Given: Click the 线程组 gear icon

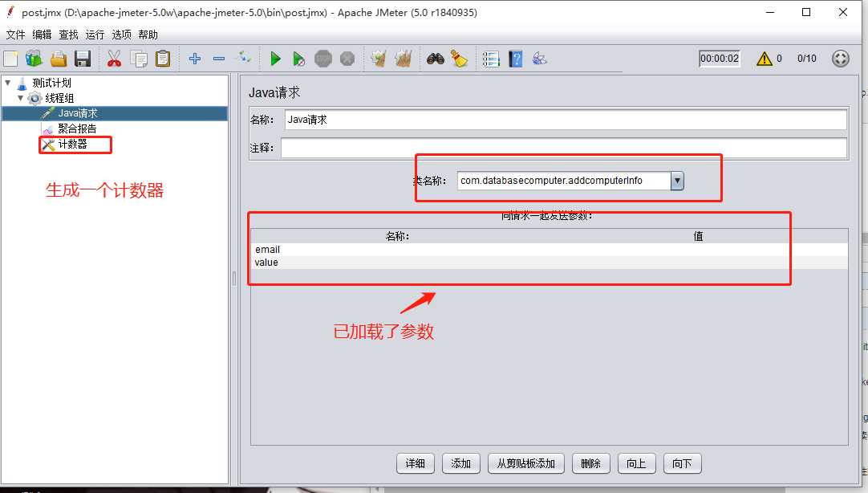Looking at the screenshot, I should coord(34,98).
